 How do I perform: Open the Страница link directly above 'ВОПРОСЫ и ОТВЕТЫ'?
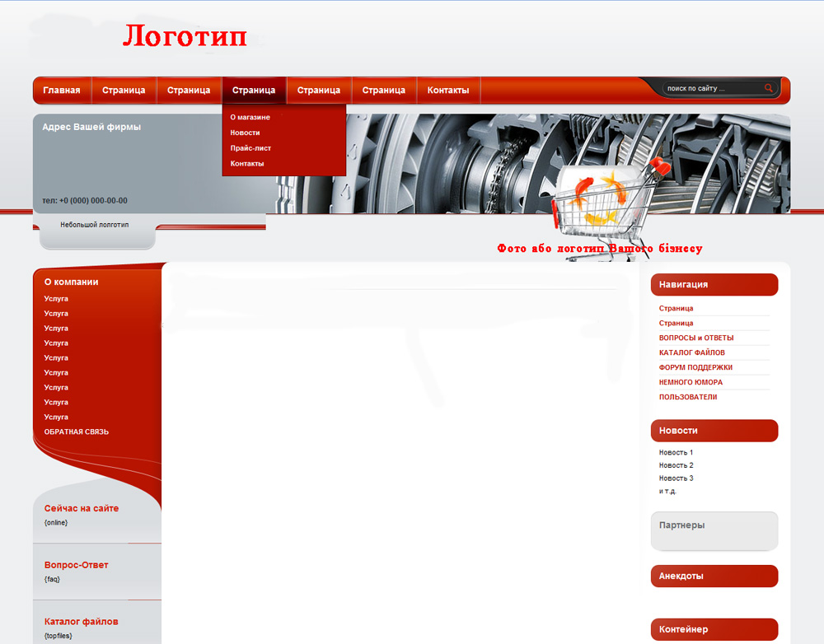click(676, 323)
